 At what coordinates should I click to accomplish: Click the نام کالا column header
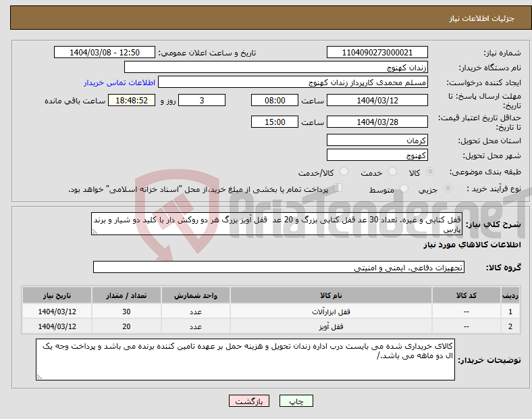331,295
